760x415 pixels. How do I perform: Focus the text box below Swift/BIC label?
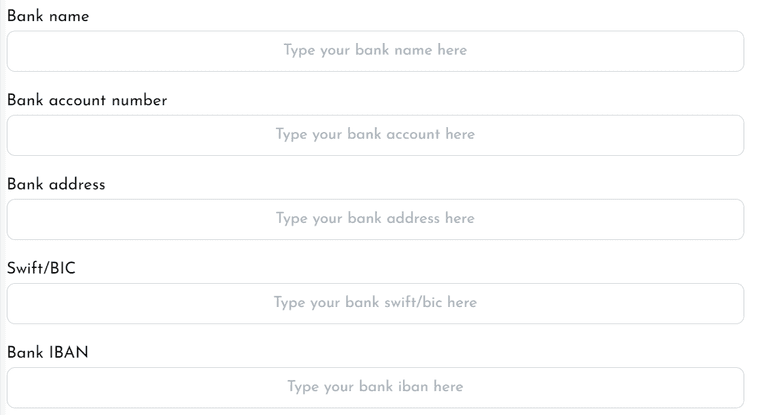(375, 303)
